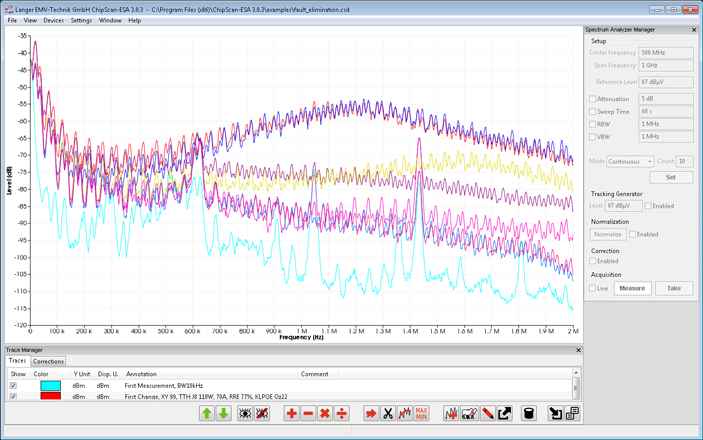Viewport: 703px width, 440px height.
Task: Toggle the Live acquisition checkbox
Action: [593, 288]
